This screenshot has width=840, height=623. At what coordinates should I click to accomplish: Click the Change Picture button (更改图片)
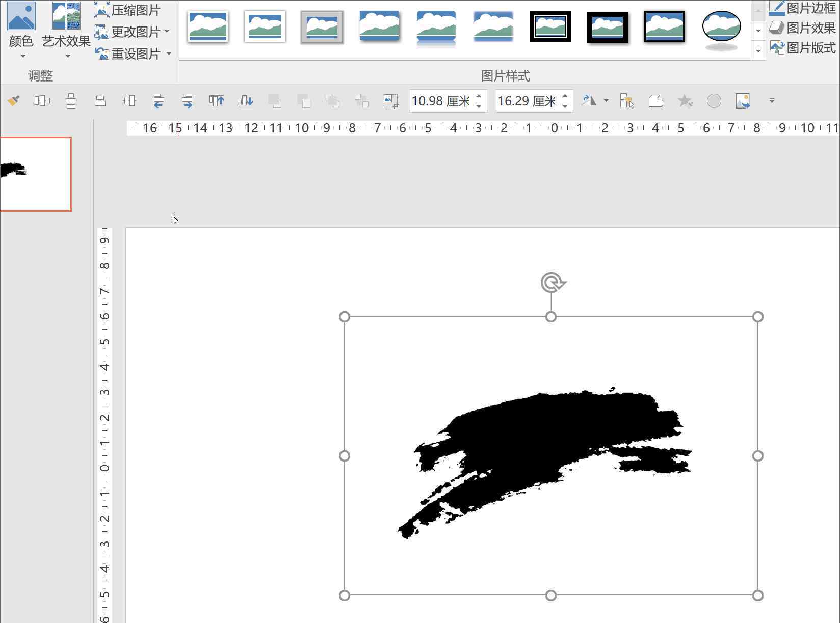[128, 32]
